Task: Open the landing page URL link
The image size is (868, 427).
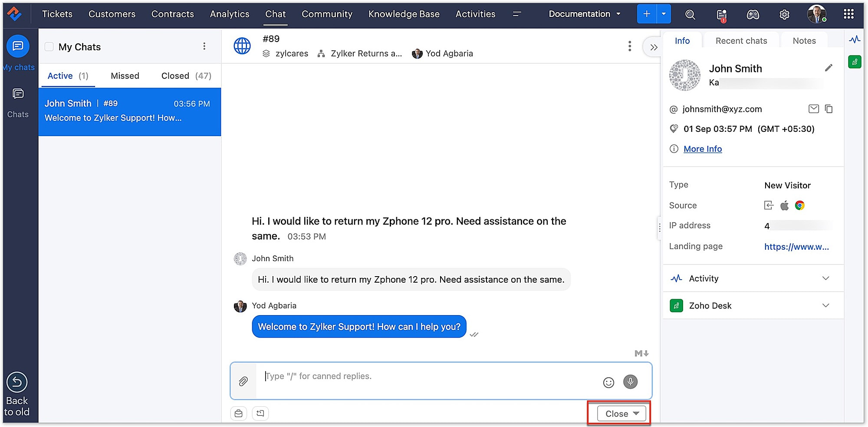Action: point(796,247)
